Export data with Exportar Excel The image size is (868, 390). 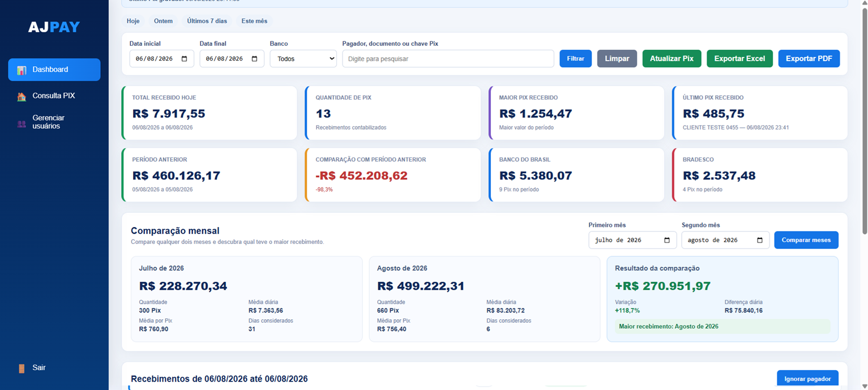pos(739,59)
